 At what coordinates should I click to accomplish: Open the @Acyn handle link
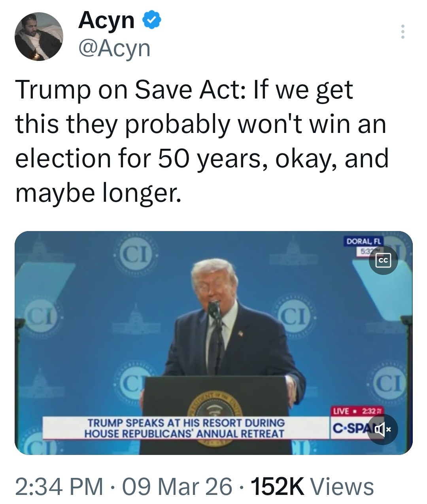115,48
